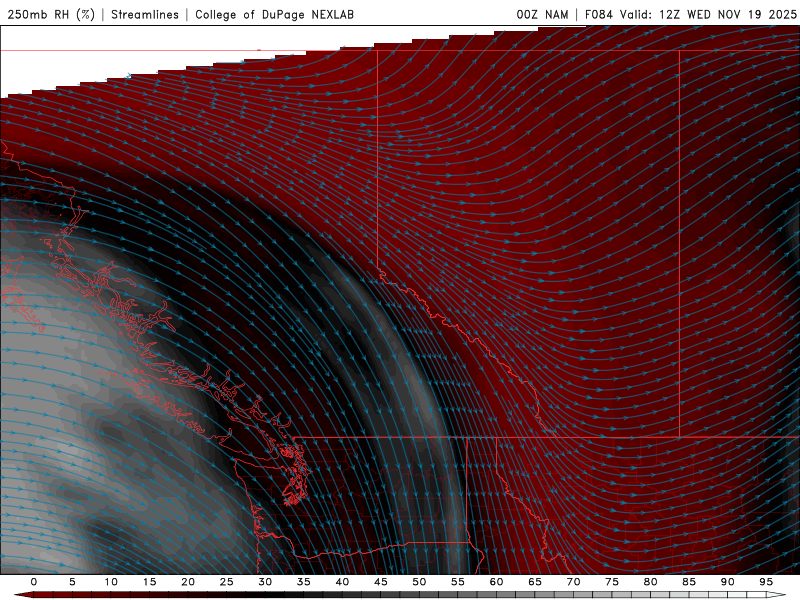Click the "00Z NAM" model run label

(542, 14)
